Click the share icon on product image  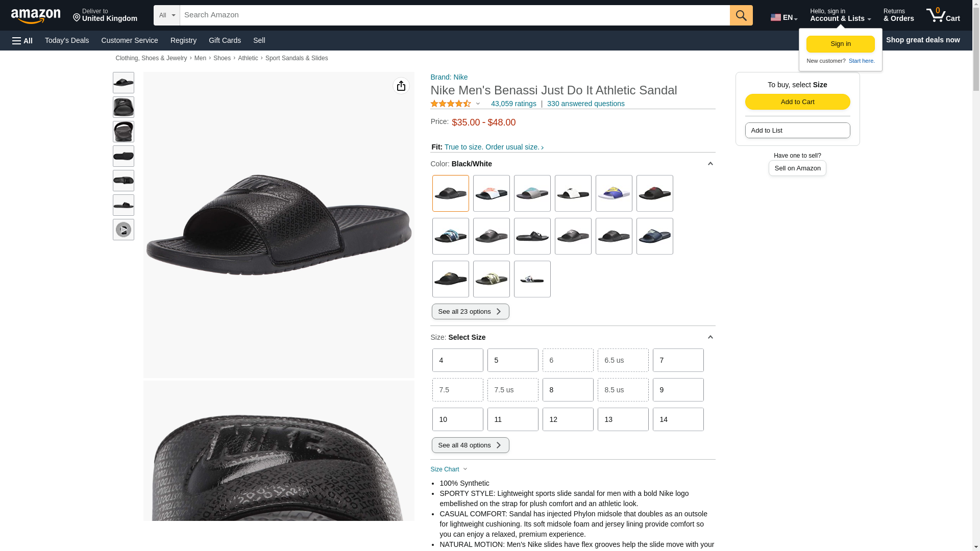click(401, 86)
